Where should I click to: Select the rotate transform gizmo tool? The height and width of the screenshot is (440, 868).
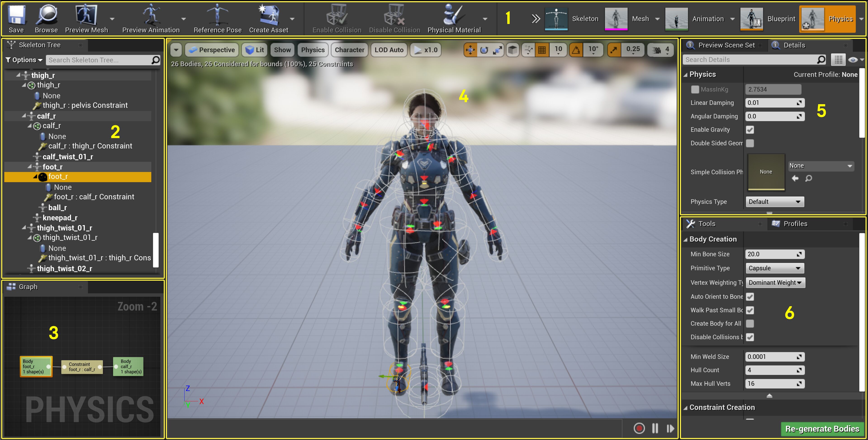(x=484, y=50)
